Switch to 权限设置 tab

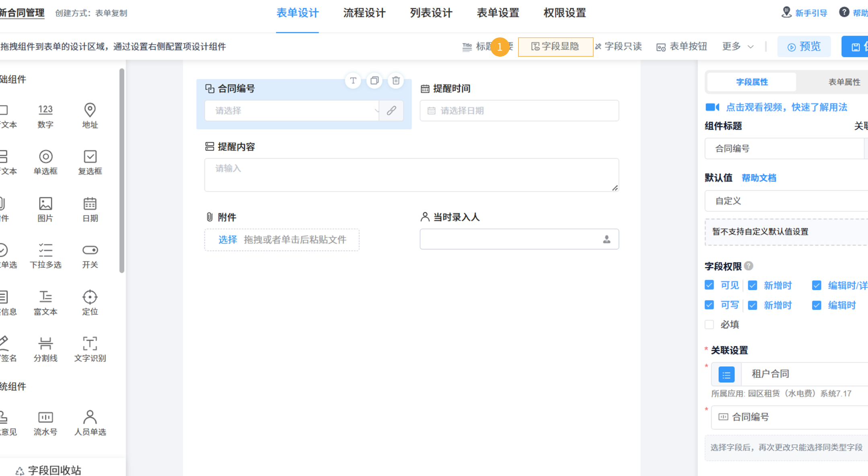(x=565, y=13)
